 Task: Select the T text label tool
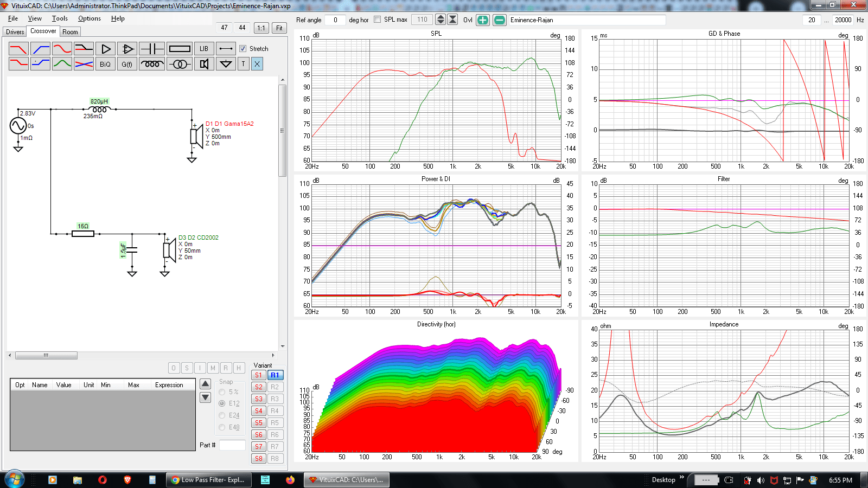pos(243,64)
